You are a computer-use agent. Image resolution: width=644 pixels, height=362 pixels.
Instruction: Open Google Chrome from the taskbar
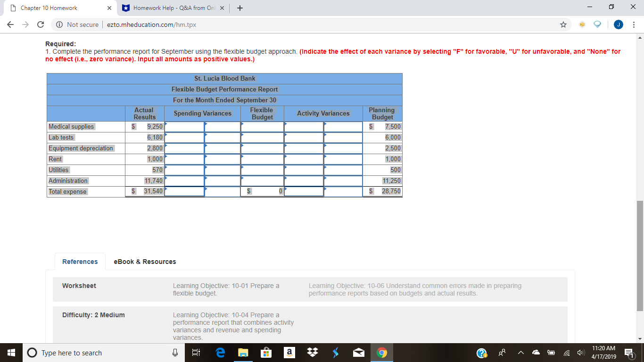click(381, 352)
